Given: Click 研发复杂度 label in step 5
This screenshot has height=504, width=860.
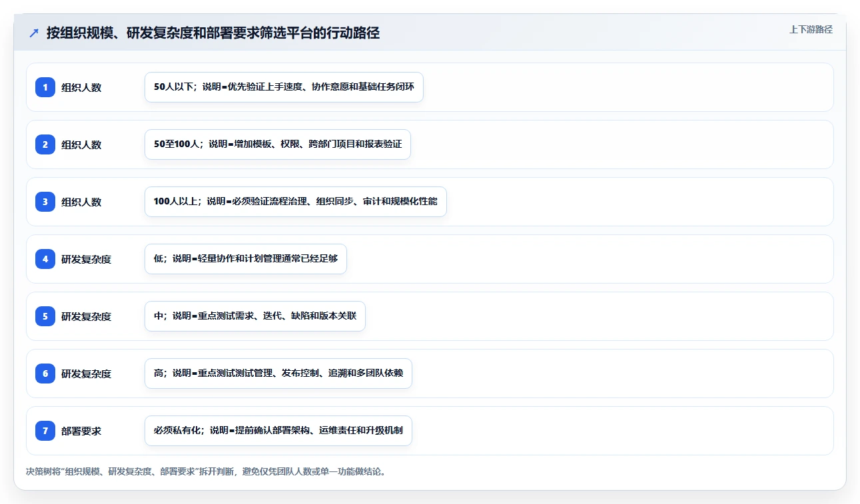Looking at the screenshot, I should 87,316.
